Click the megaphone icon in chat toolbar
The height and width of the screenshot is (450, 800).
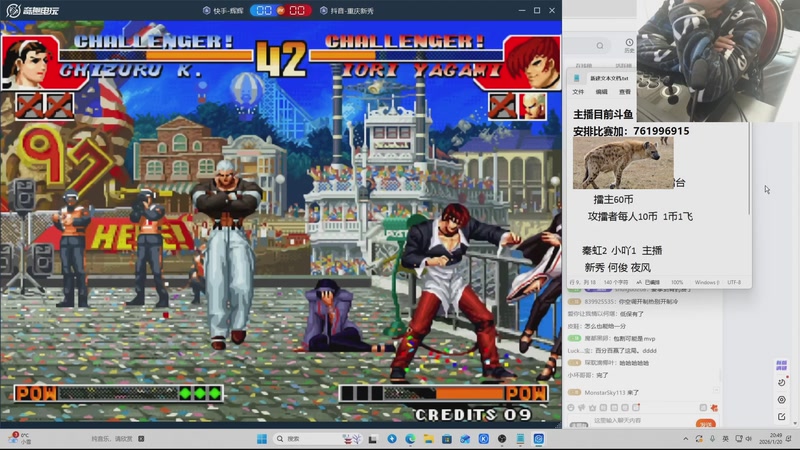click(x=582, y=408)
